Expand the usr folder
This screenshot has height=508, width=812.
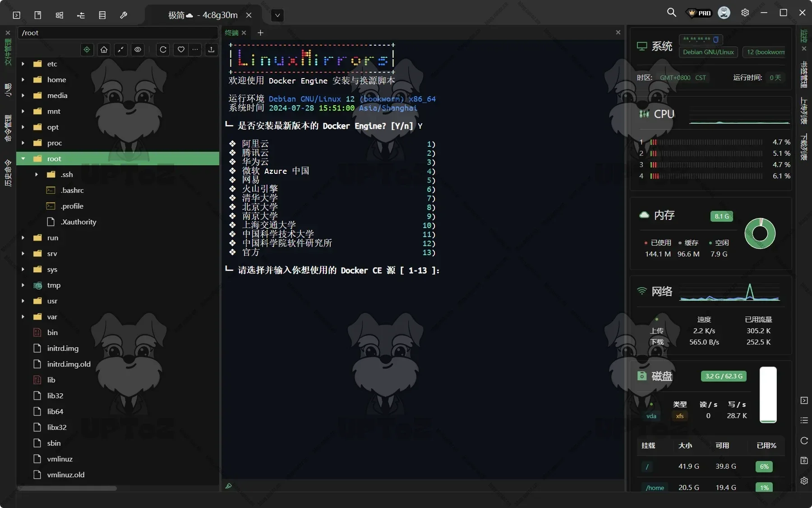click(23, 301)
